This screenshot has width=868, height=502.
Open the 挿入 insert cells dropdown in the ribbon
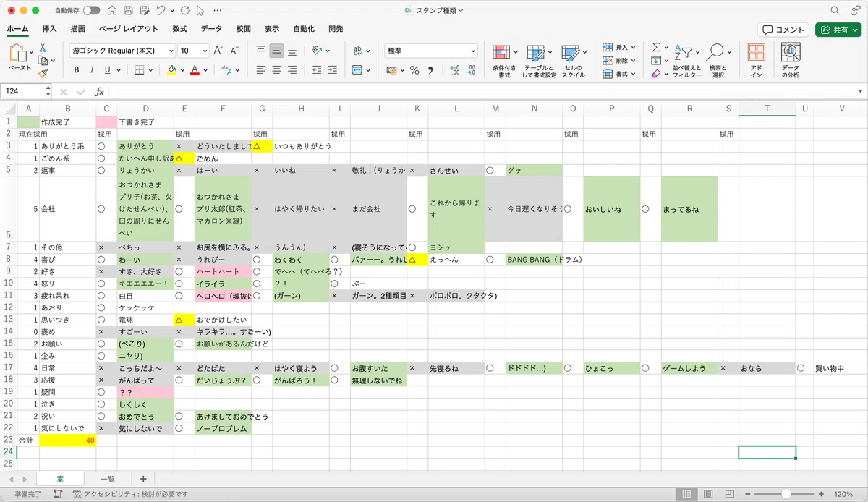click(x=619, y=47)
